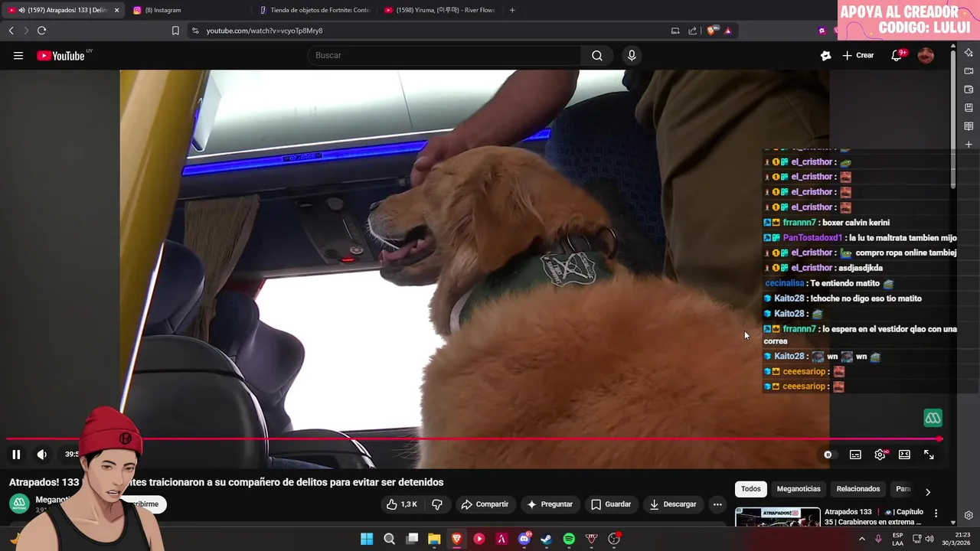Like the video with 1,3 K
The width and height of the screenshot is (980, 551).
coord(402,504)
